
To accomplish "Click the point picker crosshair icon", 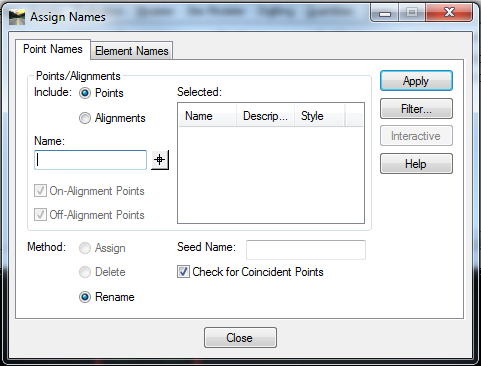I will [x=160, y=160].
